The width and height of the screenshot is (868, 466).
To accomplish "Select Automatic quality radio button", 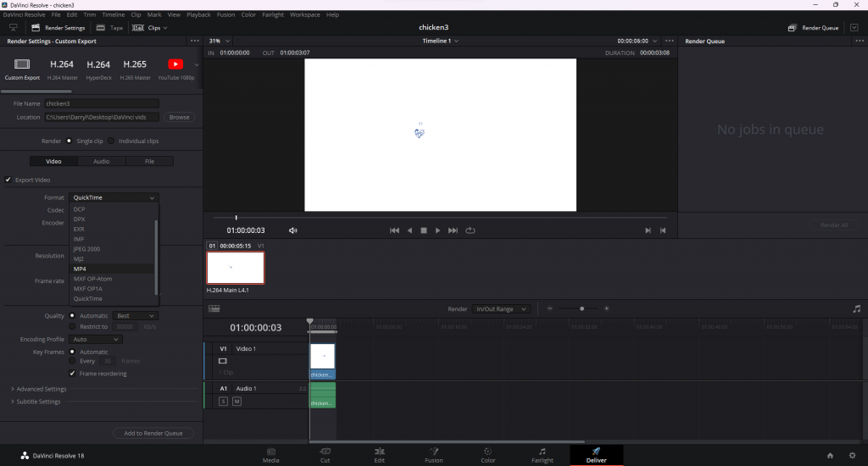I will coord(72,315).
